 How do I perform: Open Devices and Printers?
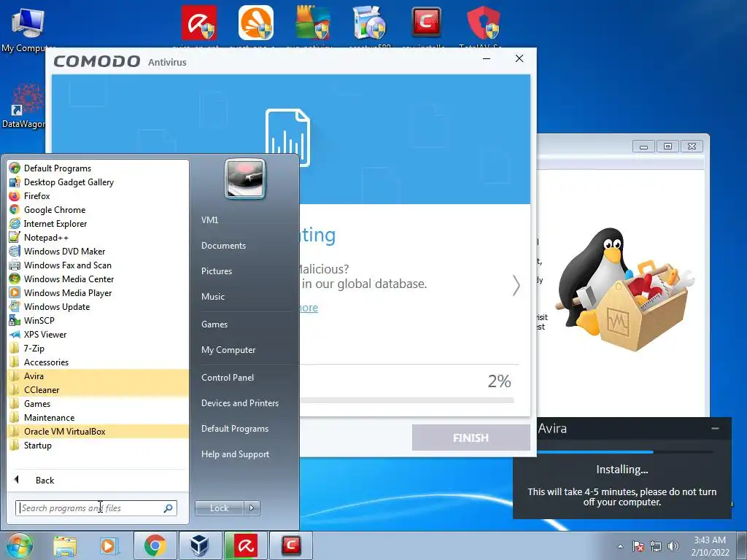click(x=239, y=403)
